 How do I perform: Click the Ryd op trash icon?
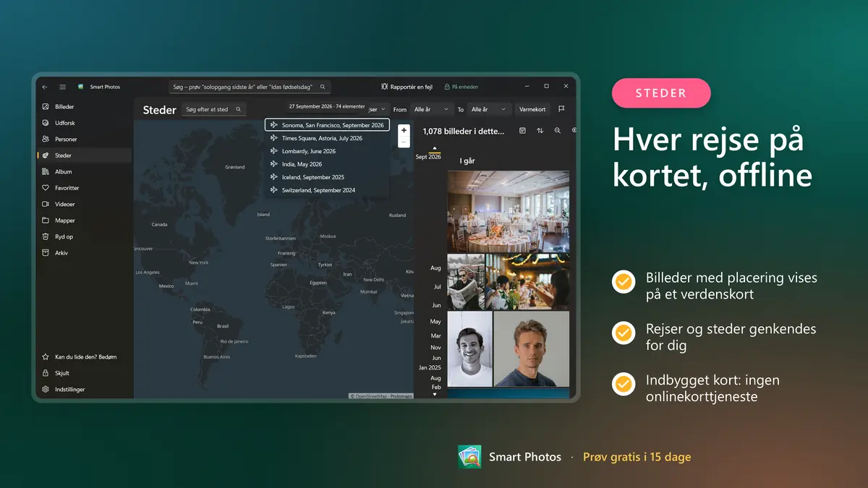(x=46, y=236)
